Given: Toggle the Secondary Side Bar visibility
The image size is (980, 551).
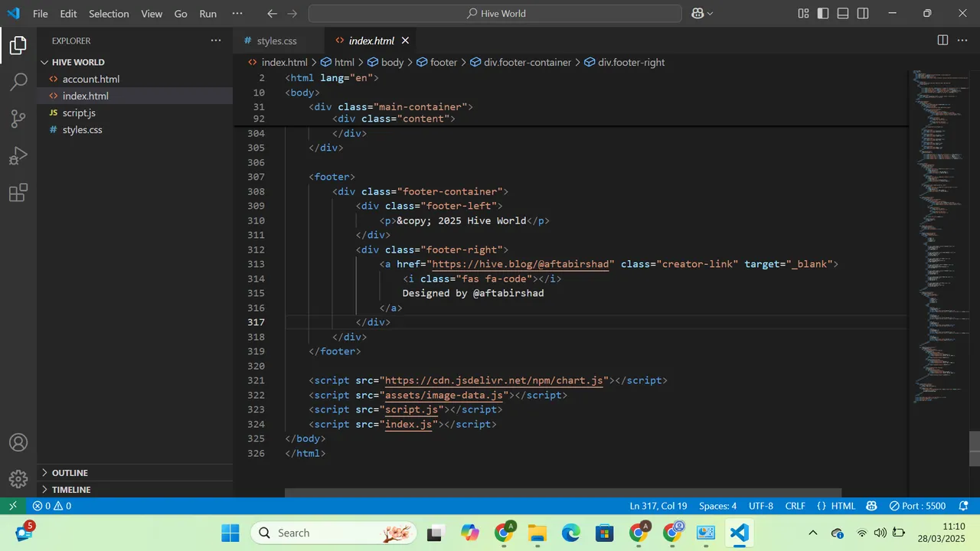Looking at the screenshot, I should pos(863,14).
